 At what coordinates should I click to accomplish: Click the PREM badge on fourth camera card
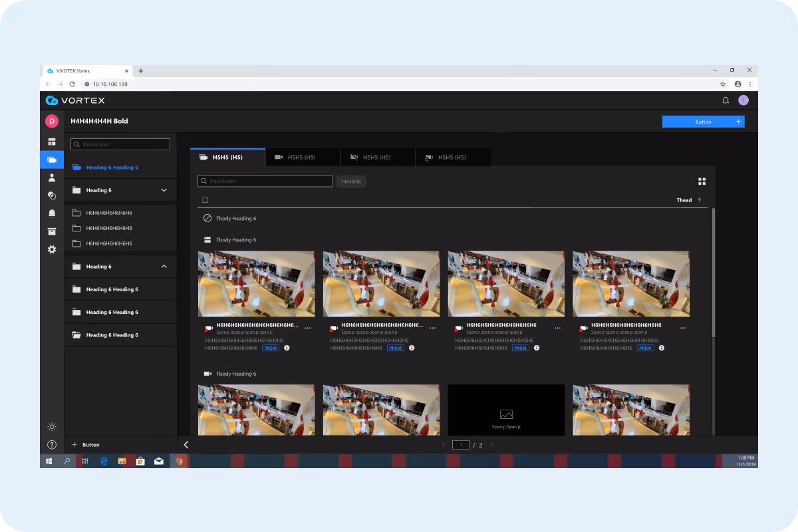pos(645,348)
